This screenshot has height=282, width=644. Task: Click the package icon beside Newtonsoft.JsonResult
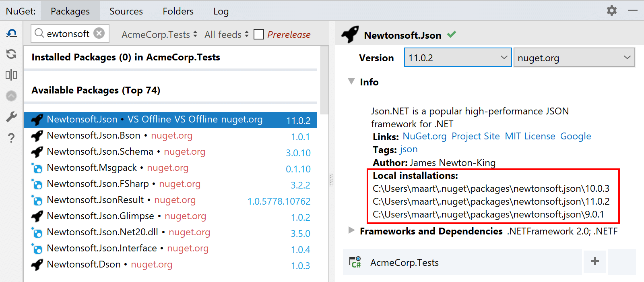click(x=37, y=201)
